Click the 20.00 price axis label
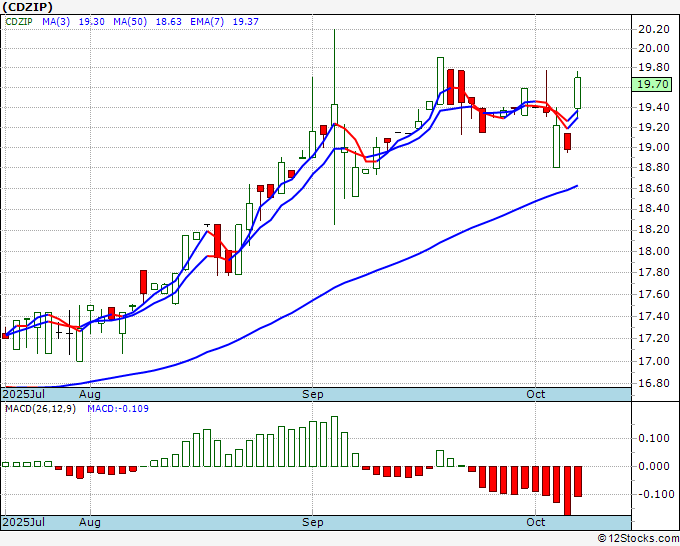 (x=654, y=48)
